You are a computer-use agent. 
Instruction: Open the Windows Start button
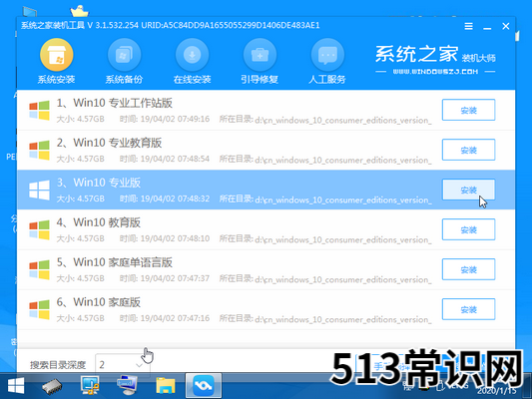tap(16, 386)
